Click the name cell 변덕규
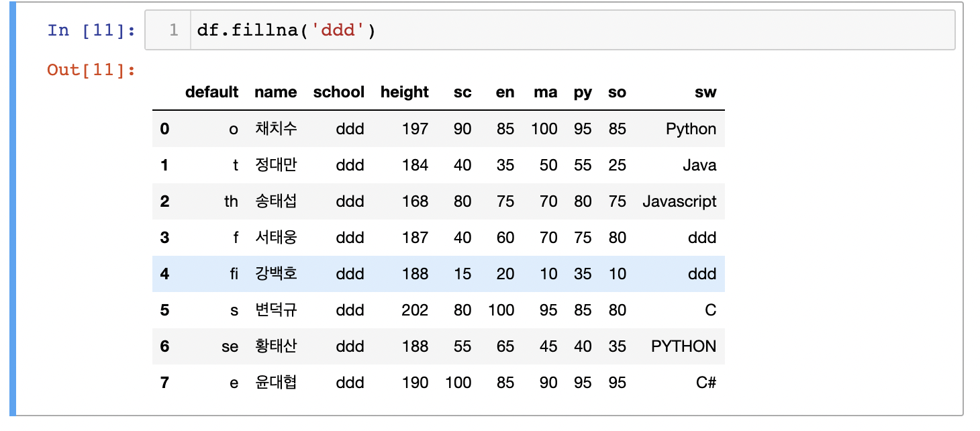Image resolution: width=980 pixels, height=431 pixels. pos(276,310)
